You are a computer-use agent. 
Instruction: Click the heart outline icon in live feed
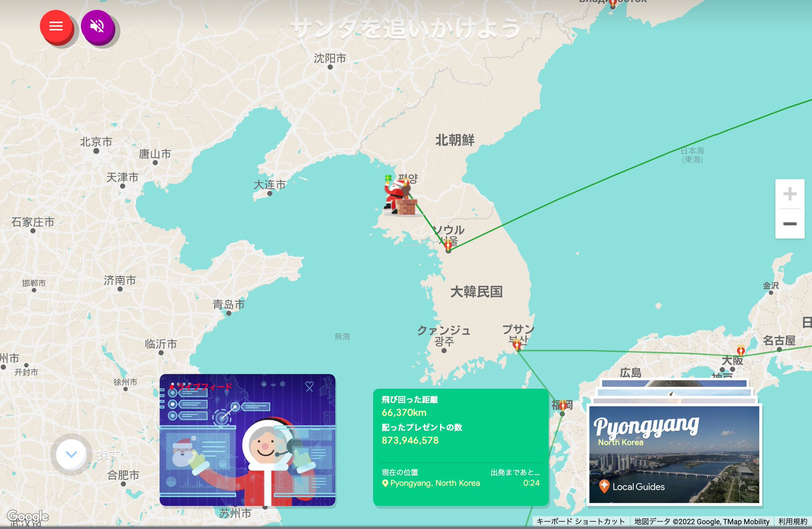tap(309, 386)
